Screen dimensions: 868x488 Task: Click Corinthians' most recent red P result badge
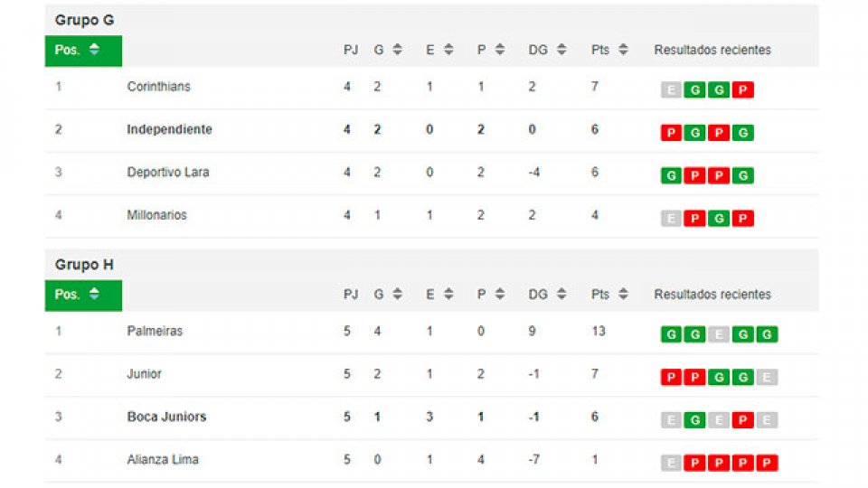click(742, 90)
